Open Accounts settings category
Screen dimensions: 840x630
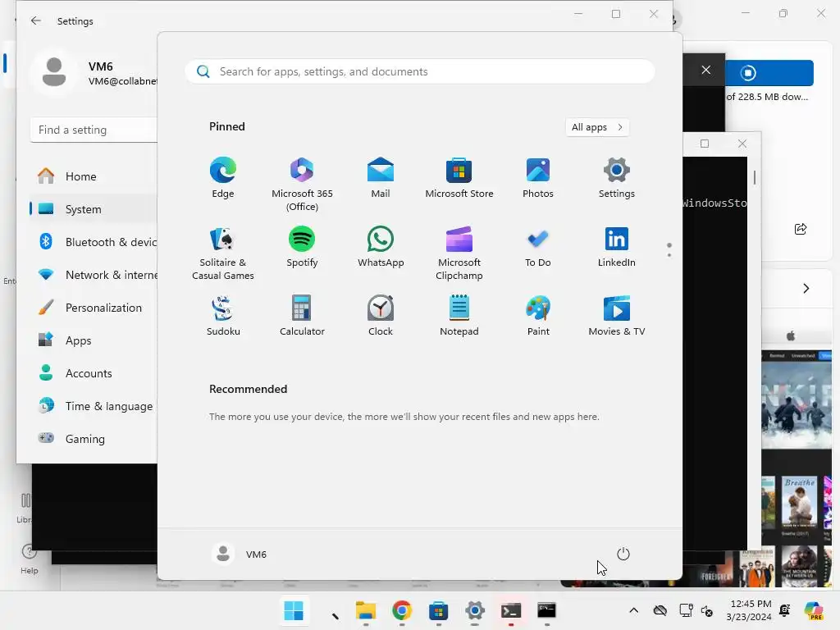93,373
